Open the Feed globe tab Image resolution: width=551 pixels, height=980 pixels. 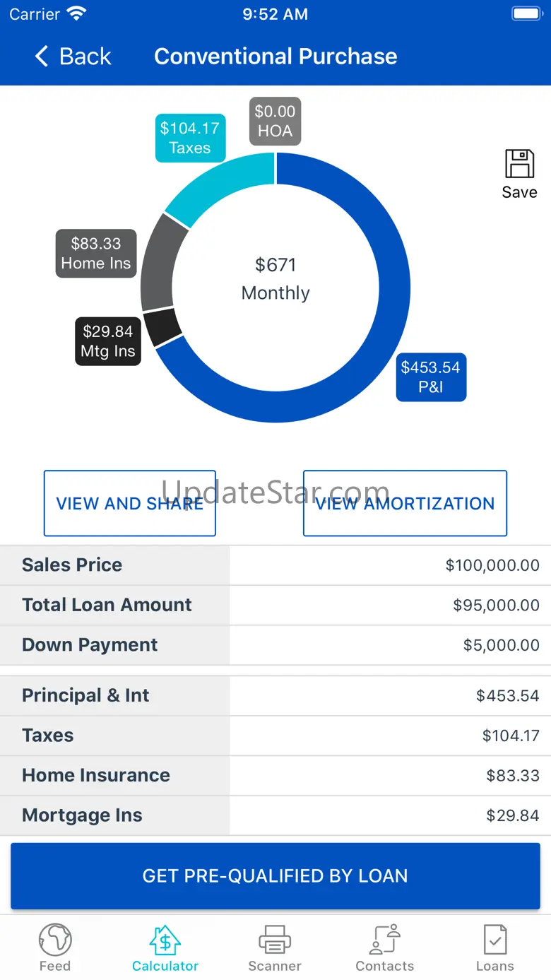(x=55, y=940)
